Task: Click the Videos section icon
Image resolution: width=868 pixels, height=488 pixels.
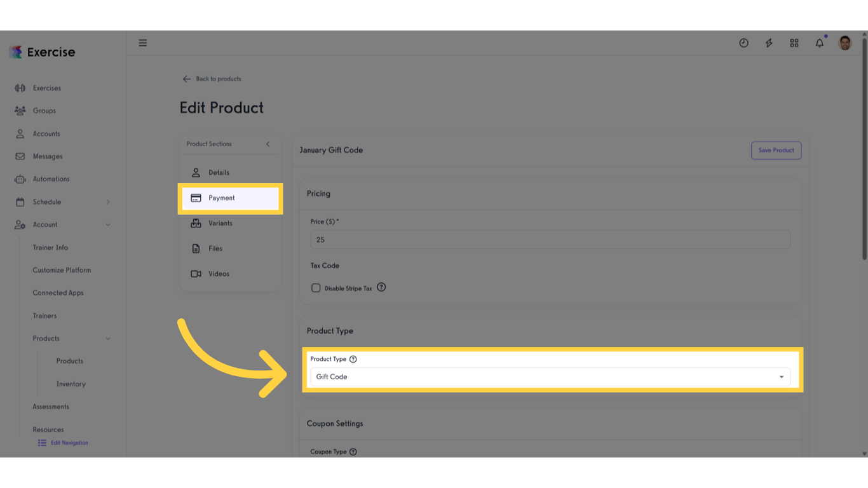Action: pyautogui.click(x=196, y=274)
